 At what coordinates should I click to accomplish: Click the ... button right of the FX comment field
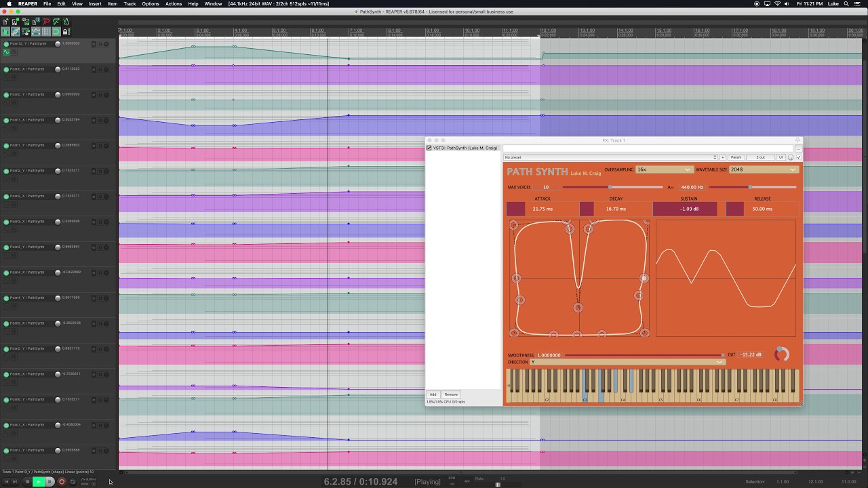[799, 149]
